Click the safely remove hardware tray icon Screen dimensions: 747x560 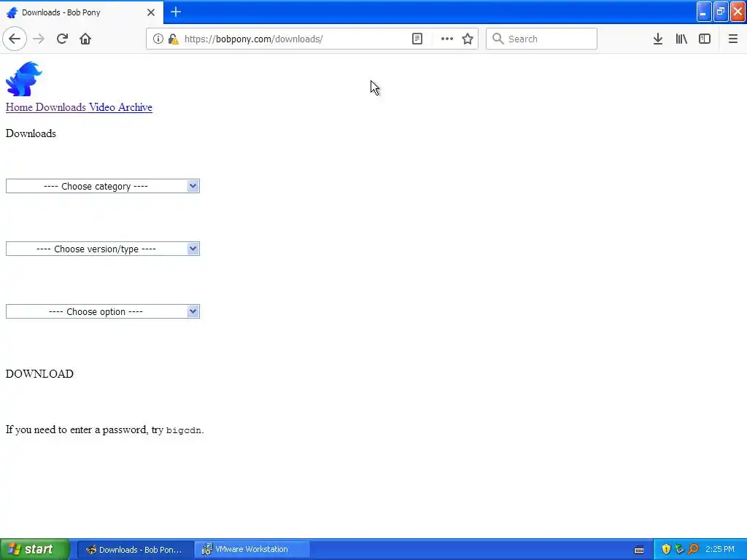680,550
